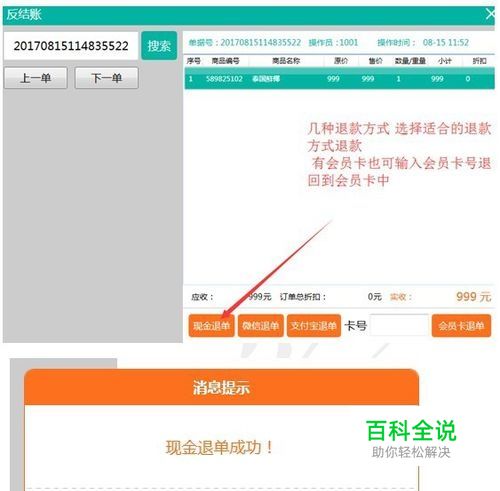Refund via WeChat with 微信退单
500x491 pixels.
pyautogui.click(x=261, y=326)
